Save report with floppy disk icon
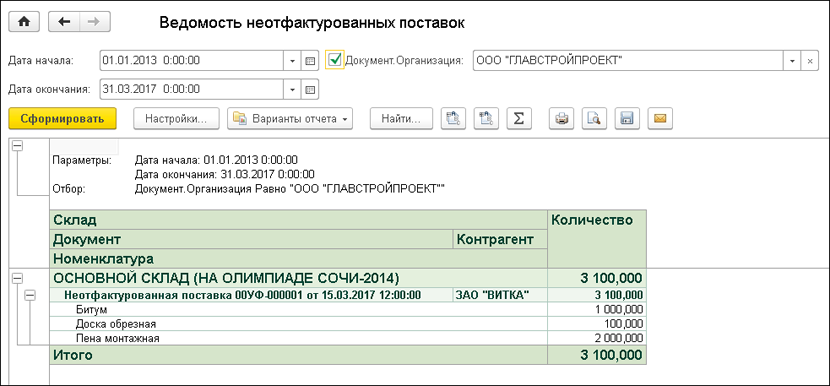The width and height of the screenshot is (830, 386). tap(627, 119)
